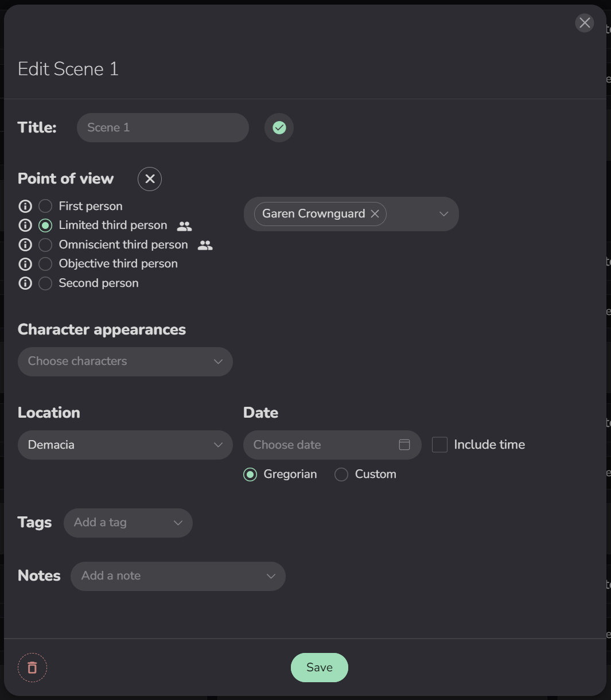Expand the viewpoint character dropdown arrow
Screen dimensions: 611x700
(x=443, y=214)
